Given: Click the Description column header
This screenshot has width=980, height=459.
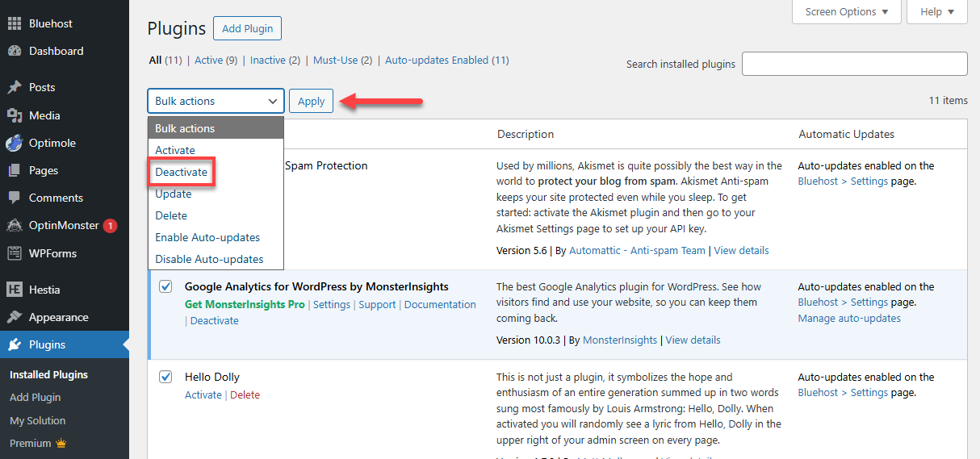Looking at the screenshot, I should tap(526, 134).
